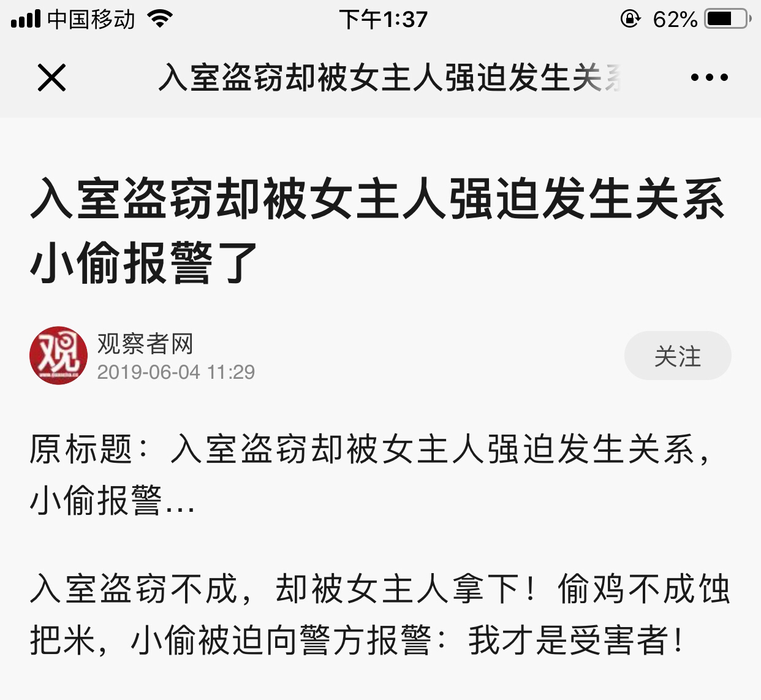Tap the truncated navigation bar title
761x700 pixels.
[x=390, y=78]
